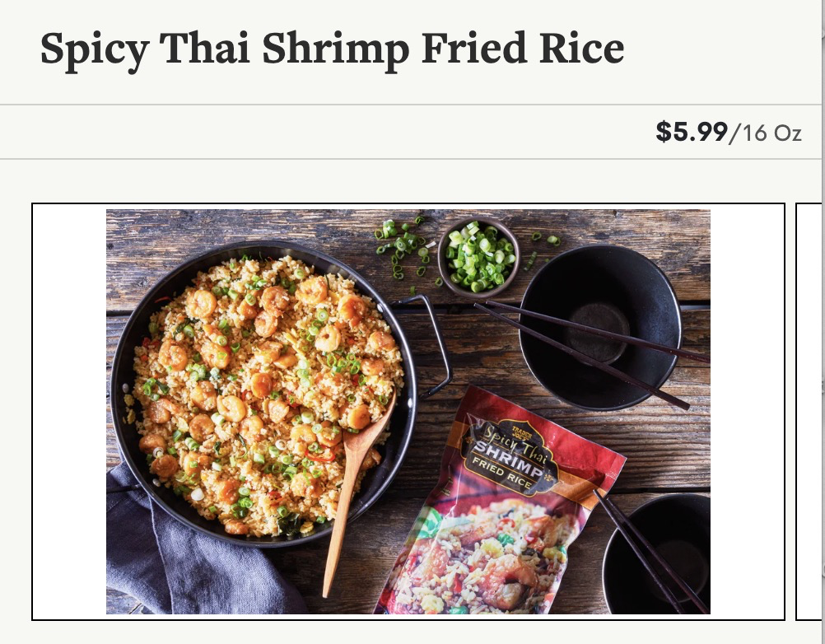This screenshot has height=644, width=825.
Task: Click white margin left of product photo
Action: pyautogui.click(x=69, y=412)
